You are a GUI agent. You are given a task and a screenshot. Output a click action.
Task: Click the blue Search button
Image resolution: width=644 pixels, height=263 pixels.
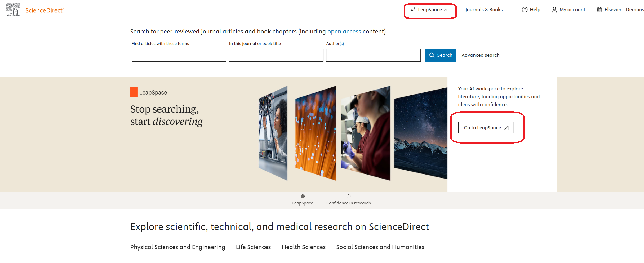[441, 55]
